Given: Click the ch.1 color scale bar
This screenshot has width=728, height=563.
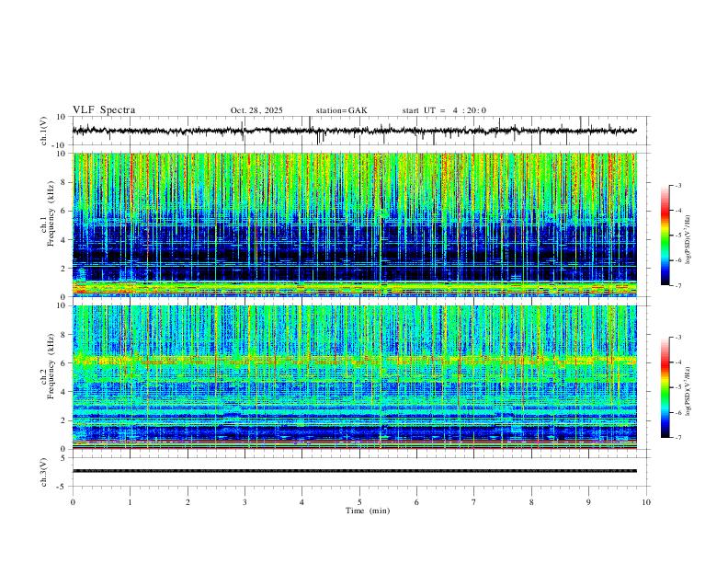Looking at the screenshot, I should click(x=665, y=236).
